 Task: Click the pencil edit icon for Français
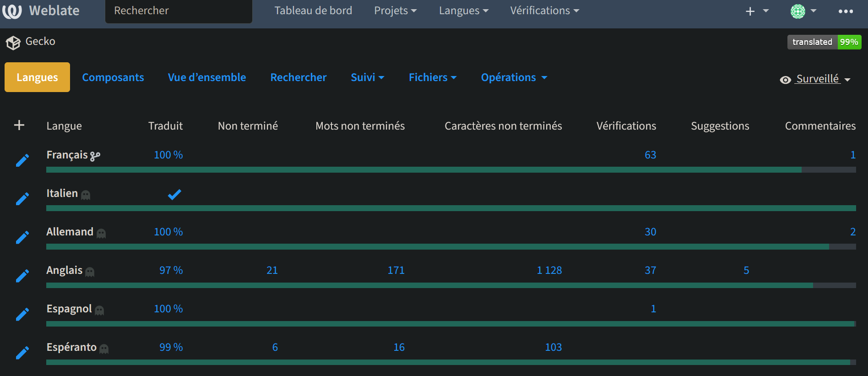click(x=22, y=160)
